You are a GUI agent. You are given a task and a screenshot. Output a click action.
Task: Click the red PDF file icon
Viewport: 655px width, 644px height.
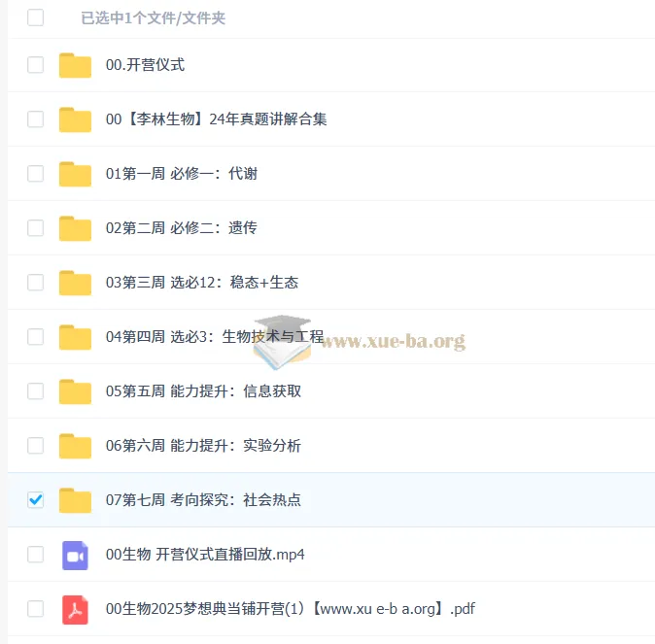click(75, 610)
